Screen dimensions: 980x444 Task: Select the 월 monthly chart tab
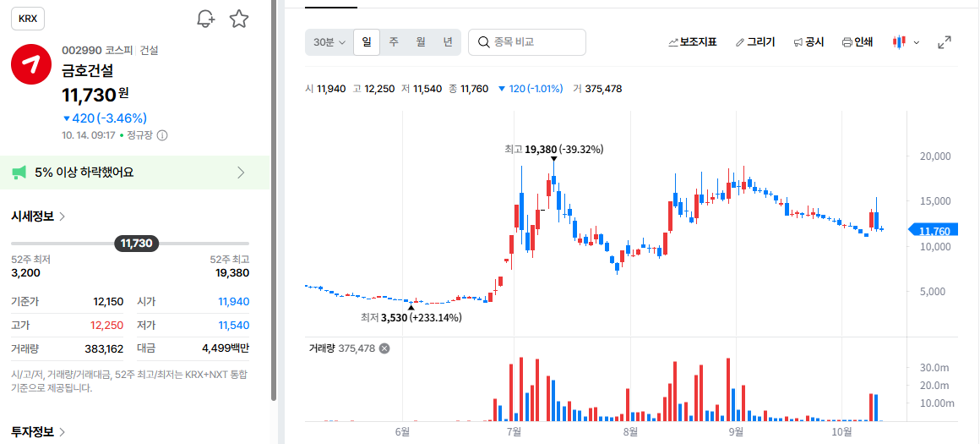point(421,42)
